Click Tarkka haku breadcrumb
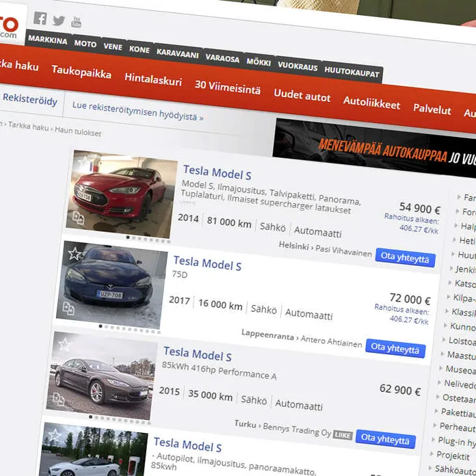This screenshot has height=476, width=476. [28, 125]
